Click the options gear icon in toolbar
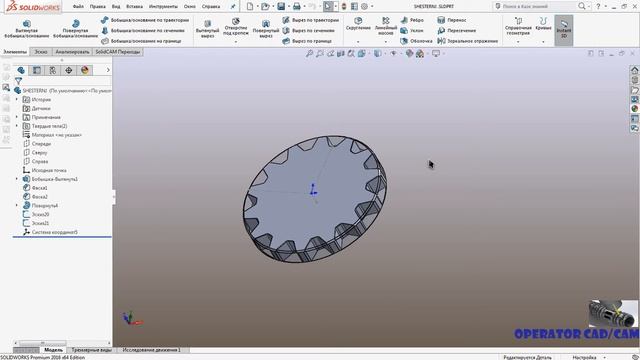 point(364,6)
